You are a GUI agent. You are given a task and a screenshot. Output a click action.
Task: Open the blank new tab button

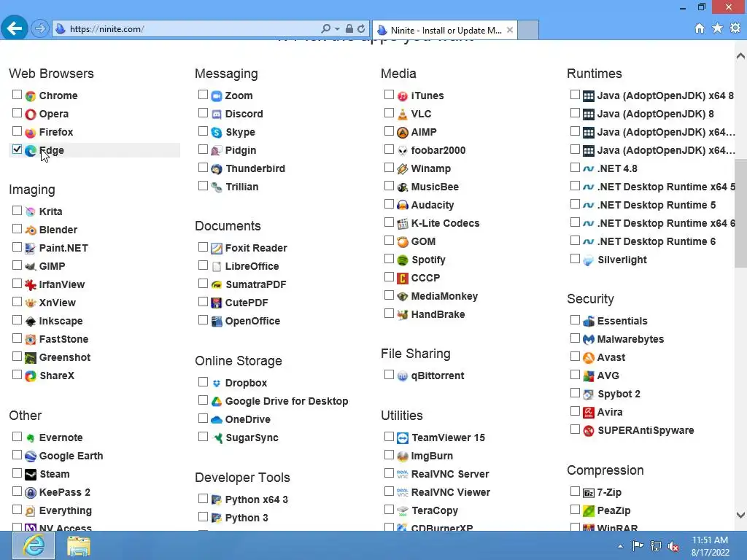pos(528,30)
